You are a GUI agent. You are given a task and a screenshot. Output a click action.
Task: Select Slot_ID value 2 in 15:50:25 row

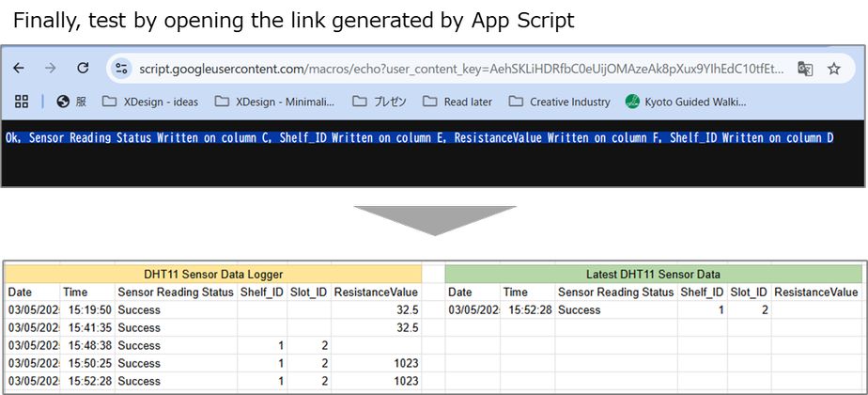tap(309, 363)
